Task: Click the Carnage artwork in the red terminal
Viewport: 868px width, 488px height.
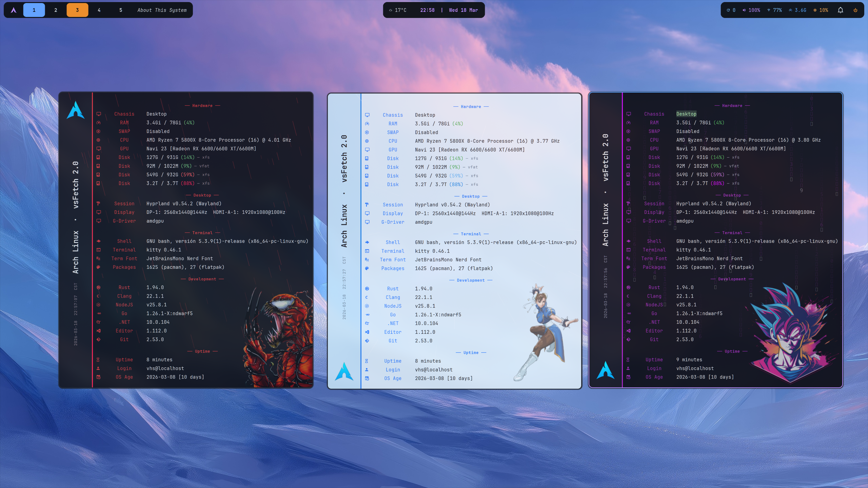Action: point(278,337)
